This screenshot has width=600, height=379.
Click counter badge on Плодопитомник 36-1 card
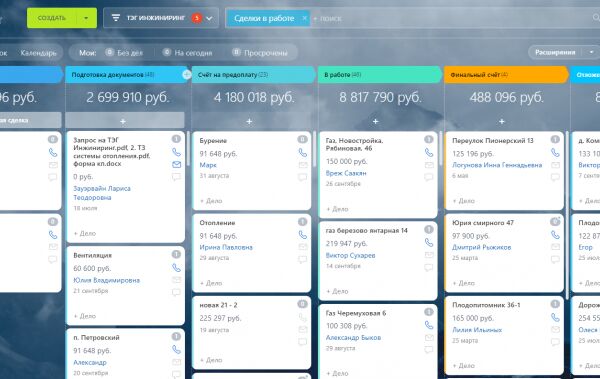click(555, 304)
